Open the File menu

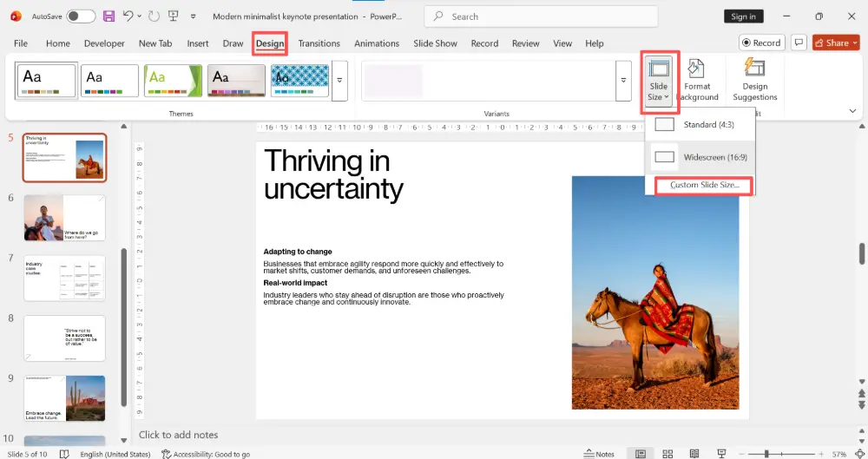point(21,43)
